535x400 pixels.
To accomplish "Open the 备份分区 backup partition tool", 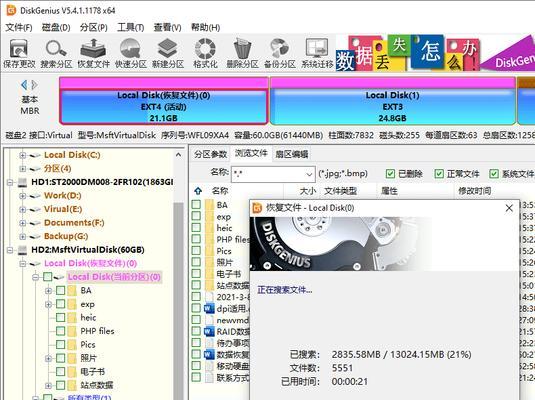I will (279, 49).
